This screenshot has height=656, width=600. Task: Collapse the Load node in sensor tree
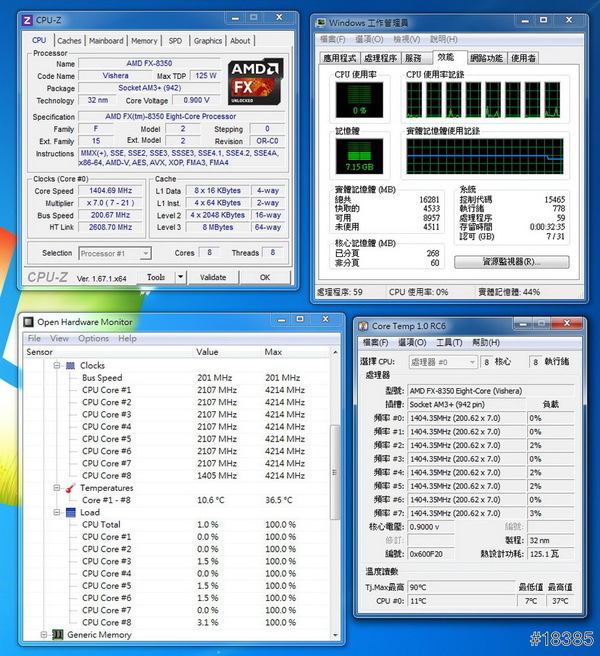(57, 512)
